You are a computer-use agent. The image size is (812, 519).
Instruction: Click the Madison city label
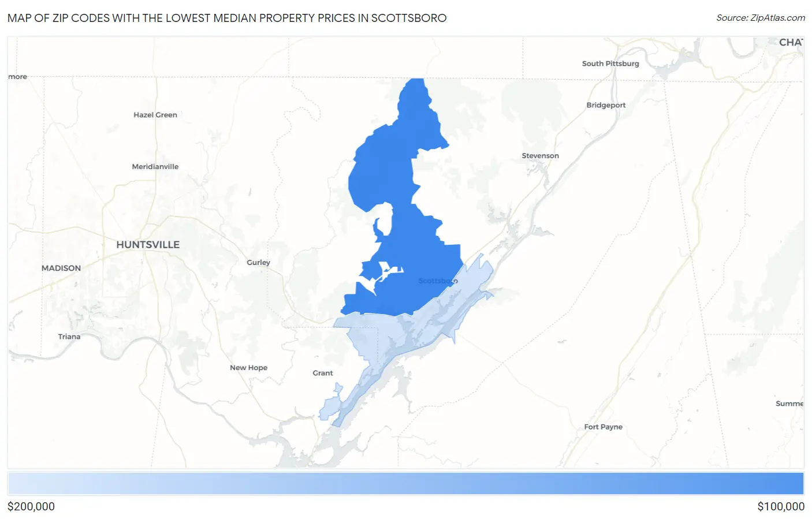[x=61, y=268]
